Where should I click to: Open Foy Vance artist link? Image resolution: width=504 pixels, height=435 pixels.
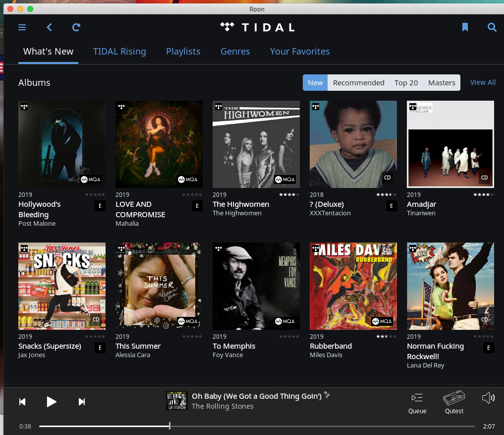[227, 355]
